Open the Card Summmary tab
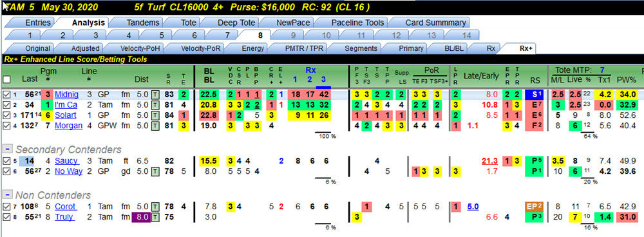The width and height of the screenshot is (644, 237). pyautogui.click(x=435, y=23)
